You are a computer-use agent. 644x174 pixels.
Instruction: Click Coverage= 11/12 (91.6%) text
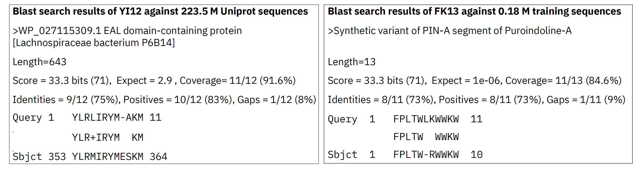[x=238, y=81]
